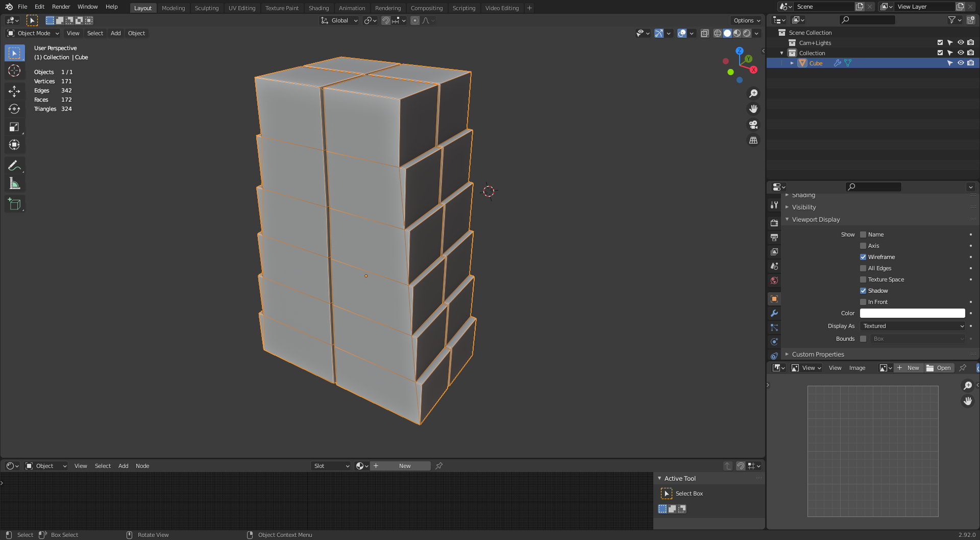Enable the In Front checkbox
This screenshot has height=540, width=980.
tap(863, 302)
